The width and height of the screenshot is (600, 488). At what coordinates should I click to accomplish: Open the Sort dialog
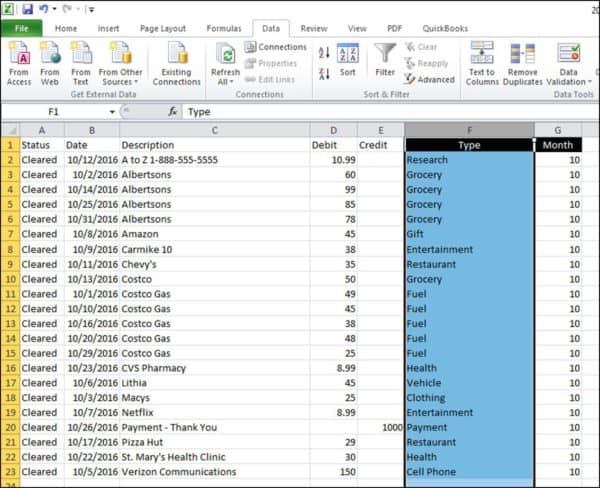point(347,60)
